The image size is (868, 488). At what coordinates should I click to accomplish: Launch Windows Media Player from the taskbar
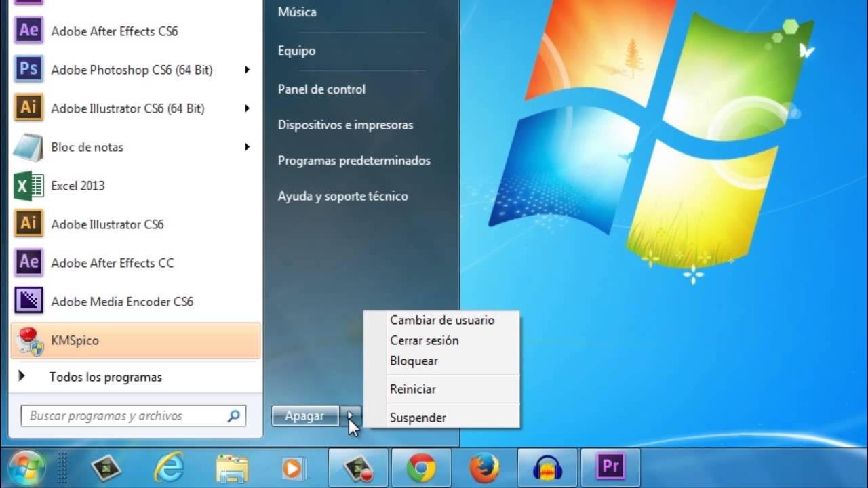294,468
